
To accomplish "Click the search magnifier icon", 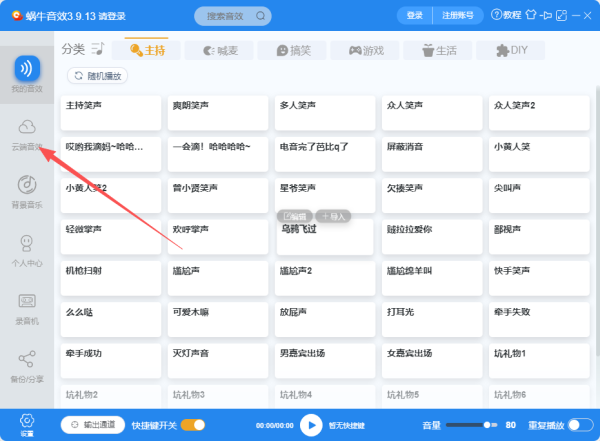I will pos(261,16).
